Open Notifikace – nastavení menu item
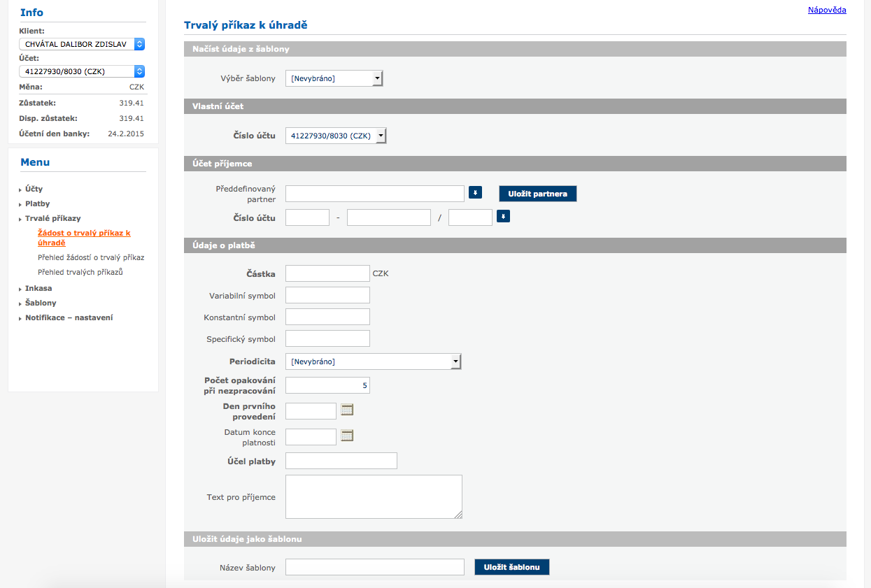This screenshot has height=588, width=871. tap(69, 317)
